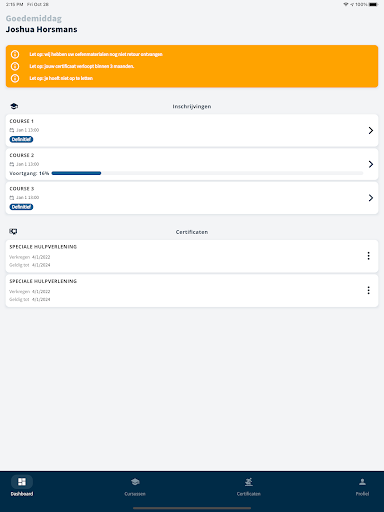
Task: Expand Course 1 with the chevron
Action: (371, 130)
